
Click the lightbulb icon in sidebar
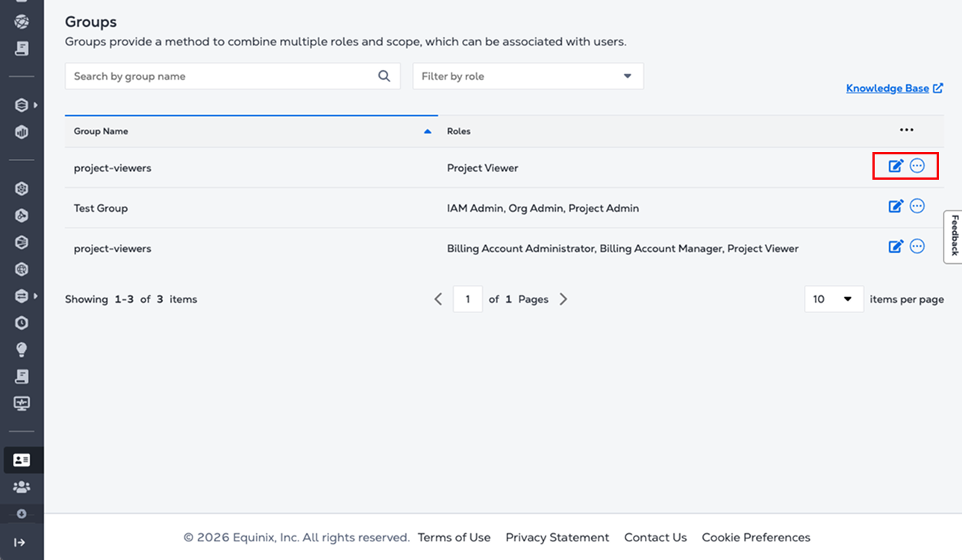(x=22, y=350)
